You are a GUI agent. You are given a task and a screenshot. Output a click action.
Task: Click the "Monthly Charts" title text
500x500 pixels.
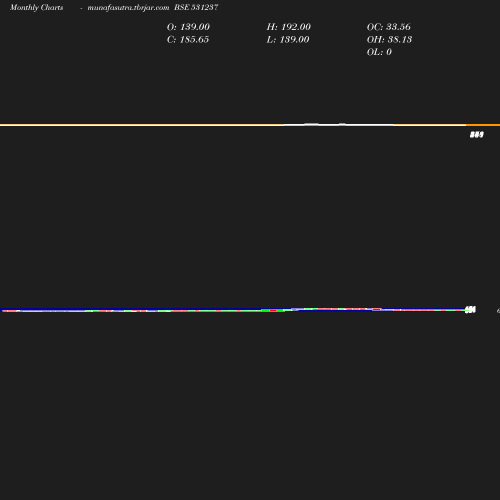click(x=37, y=8)
